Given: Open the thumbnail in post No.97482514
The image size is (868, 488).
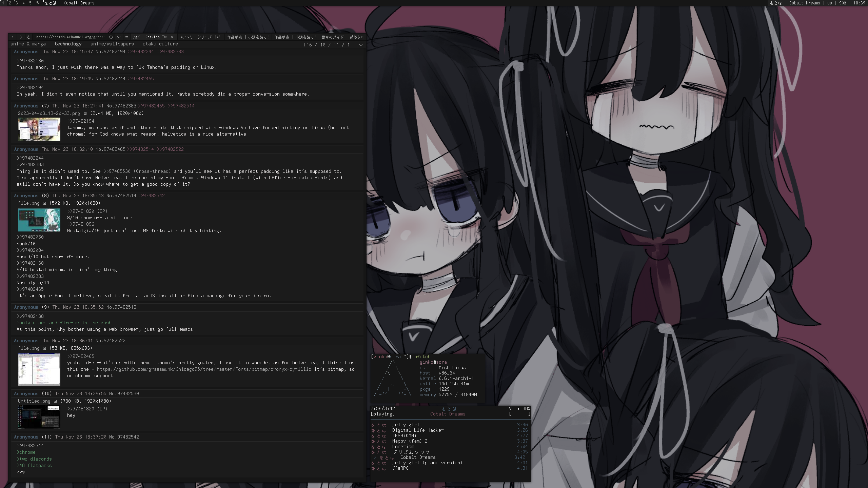Looking at the screenshot, I should [x=39, y=220].
